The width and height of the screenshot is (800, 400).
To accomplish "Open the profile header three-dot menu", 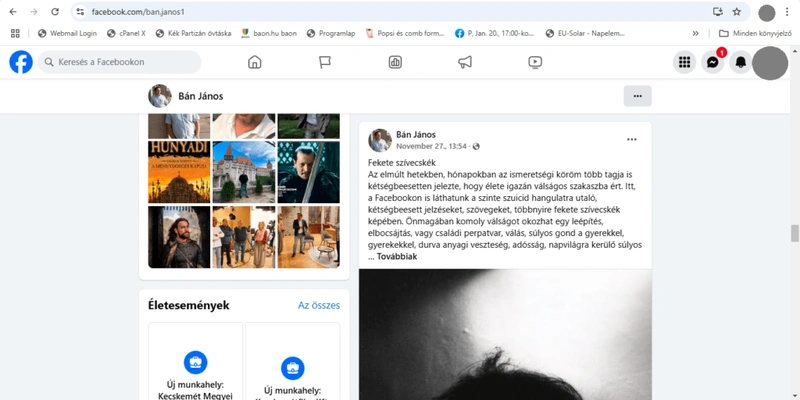I will (637, 96).
